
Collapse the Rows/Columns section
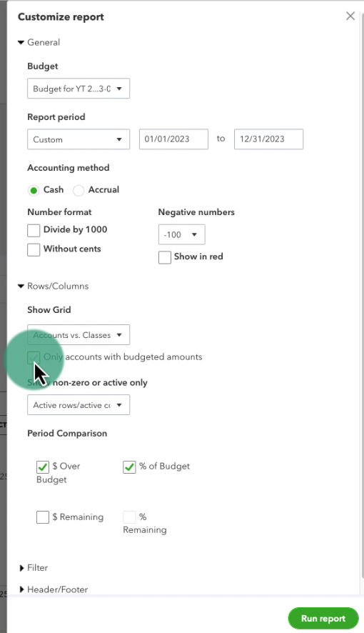(x=54, y=286)
